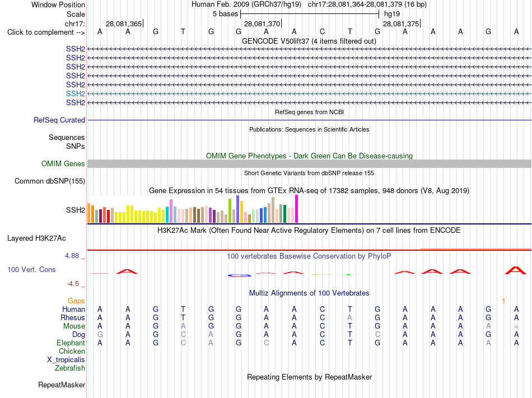Click the gray OMIM Genes bar
This screenshot has width=532, height=398.
[310, 164]
